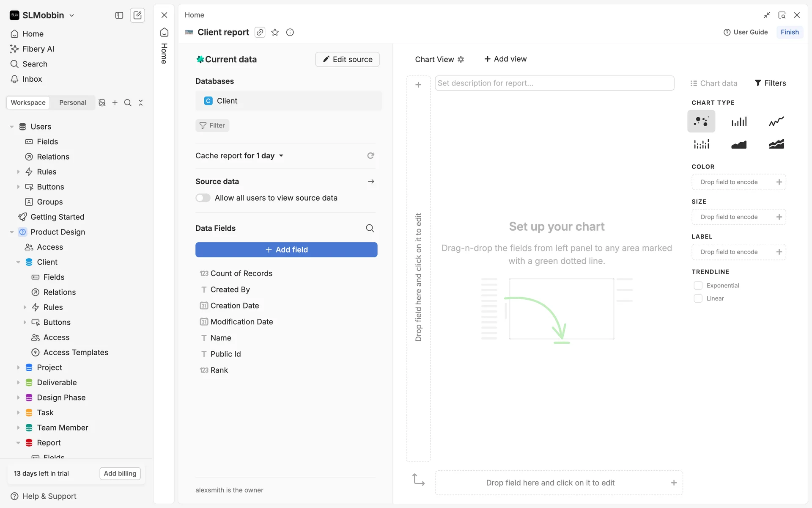Expand the Deliverable database node
This screenshot has height=508, width=812.
coord(18,383)
